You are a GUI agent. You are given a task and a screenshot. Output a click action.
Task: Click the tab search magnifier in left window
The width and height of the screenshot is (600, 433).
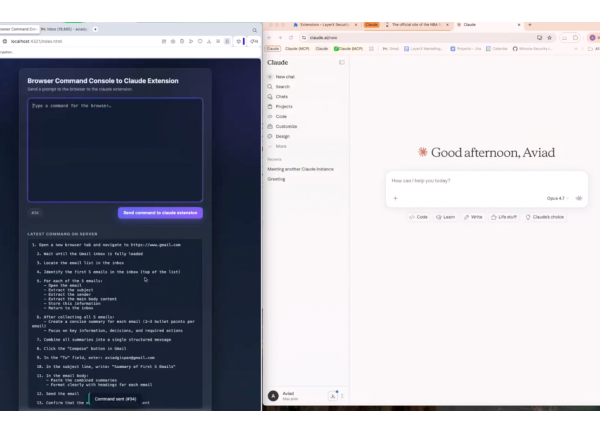pyautogui.click(x=254, y=30)
